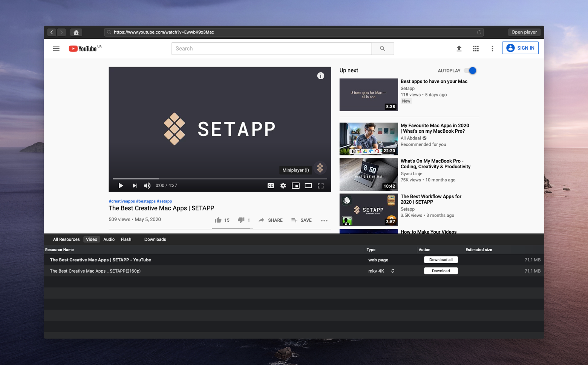Image resolution: width=588 pixels, height=365 pixels.
Task: Go forward using browser forward arrow
Action: click(x=61, y=32)
